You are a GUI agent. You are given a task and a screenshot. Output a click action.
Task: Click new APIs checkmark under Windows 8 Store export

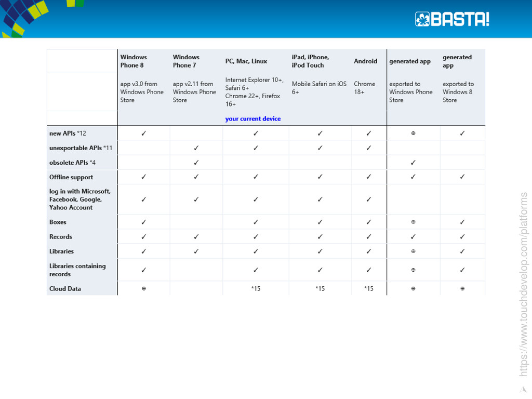coord(462,134)
